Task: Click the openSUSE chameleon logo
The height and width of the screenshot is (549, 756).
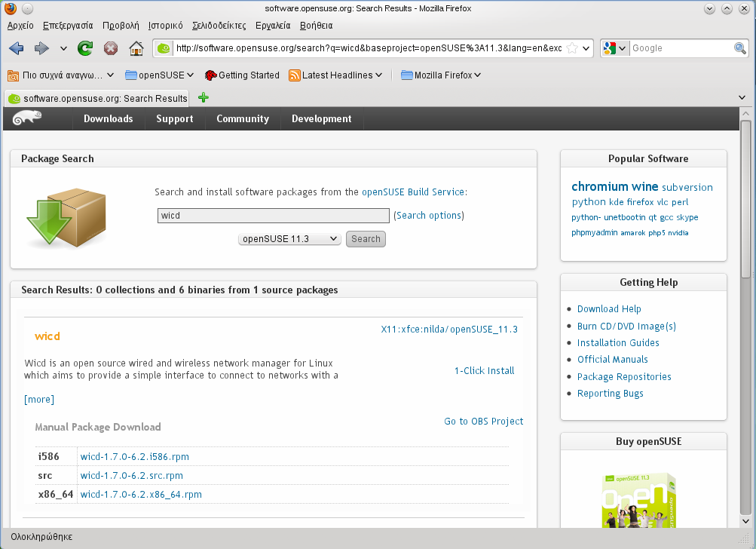Action: [x=27, y=118]
